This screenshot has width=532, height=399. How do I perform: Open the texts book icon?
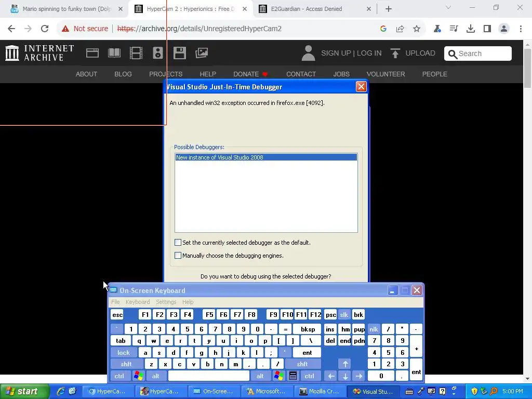coord(114,53)
